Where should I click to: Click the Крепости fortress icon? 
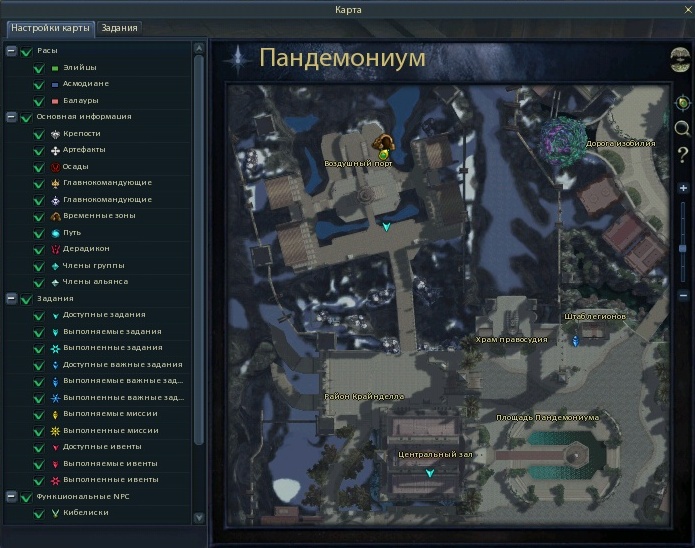click(x=55, y=134)
